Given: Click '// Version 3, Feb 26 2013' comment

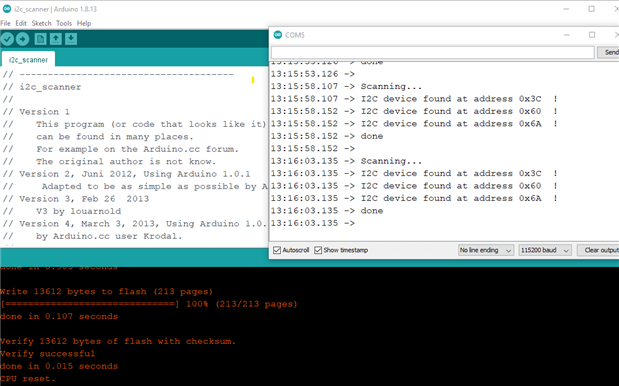Looking at the screenshot, I should pyautogui.click(x=76, y=199).
